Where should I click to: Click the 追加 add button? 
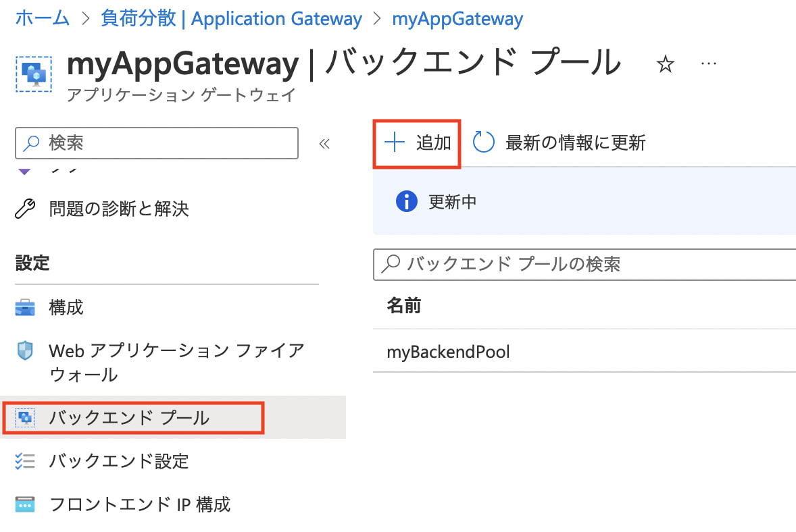pyautogui.click(x=417, y=144)
